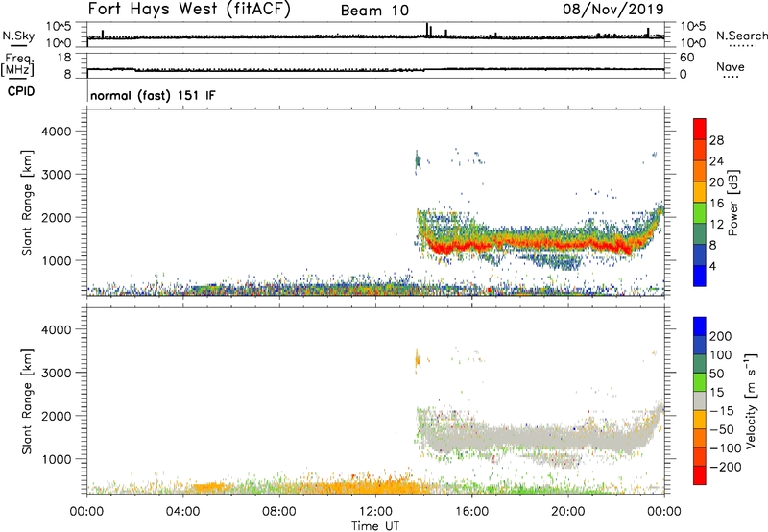Click the "Time UT" axis title

[375, 526]
